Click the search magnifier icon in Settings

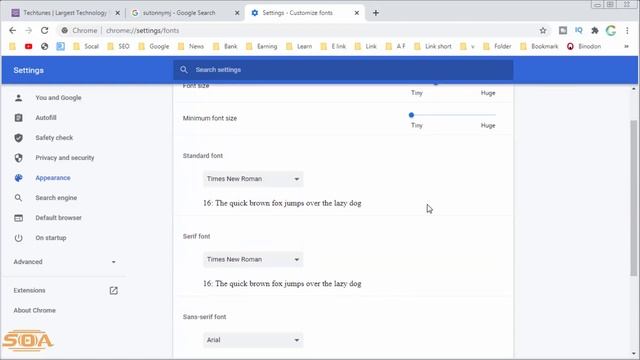184,70
